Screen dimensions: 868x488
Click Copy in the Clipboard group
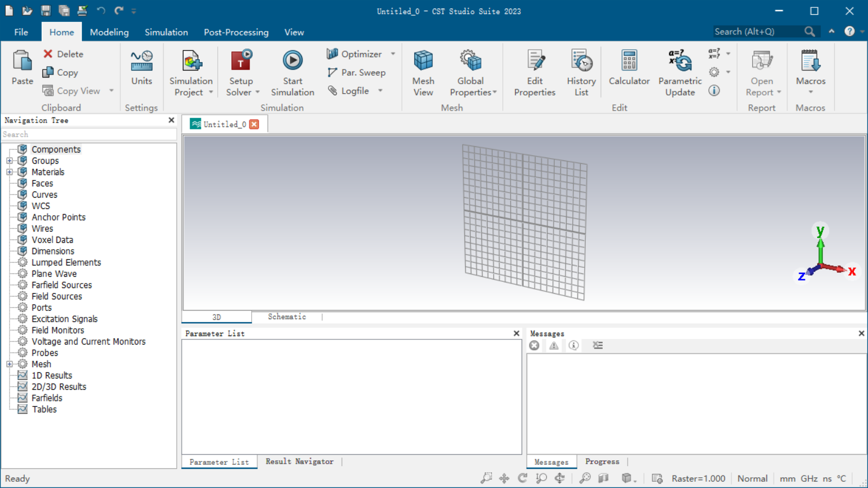tap(60, 72)
